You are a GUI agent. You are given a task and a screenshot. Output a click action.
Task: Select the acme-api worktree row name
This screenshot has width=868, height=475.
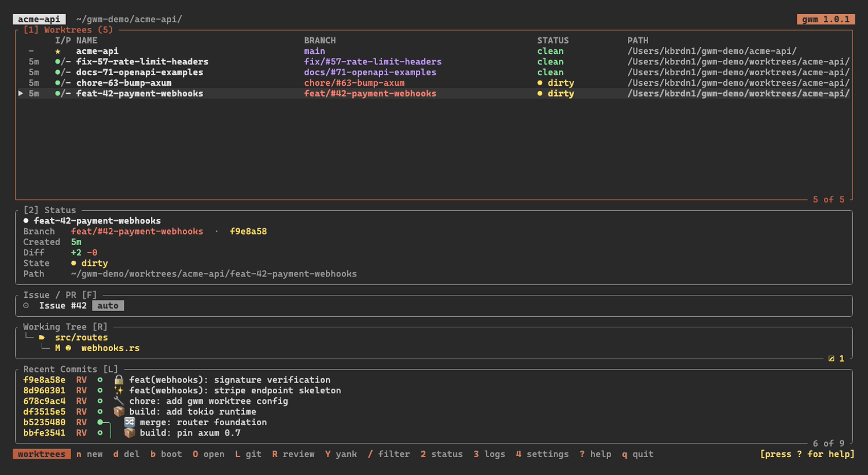tap(97, 52)
